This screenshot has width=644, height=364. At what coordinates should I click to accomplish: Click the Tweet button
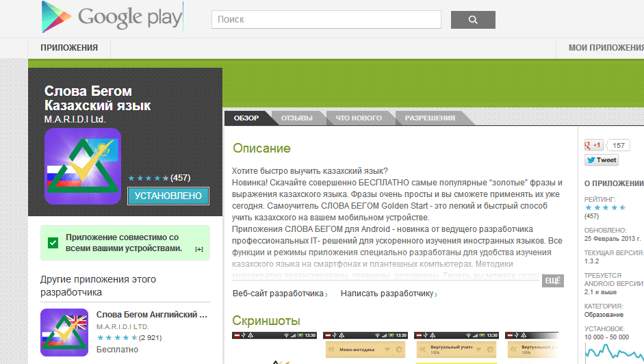[602, 160]
